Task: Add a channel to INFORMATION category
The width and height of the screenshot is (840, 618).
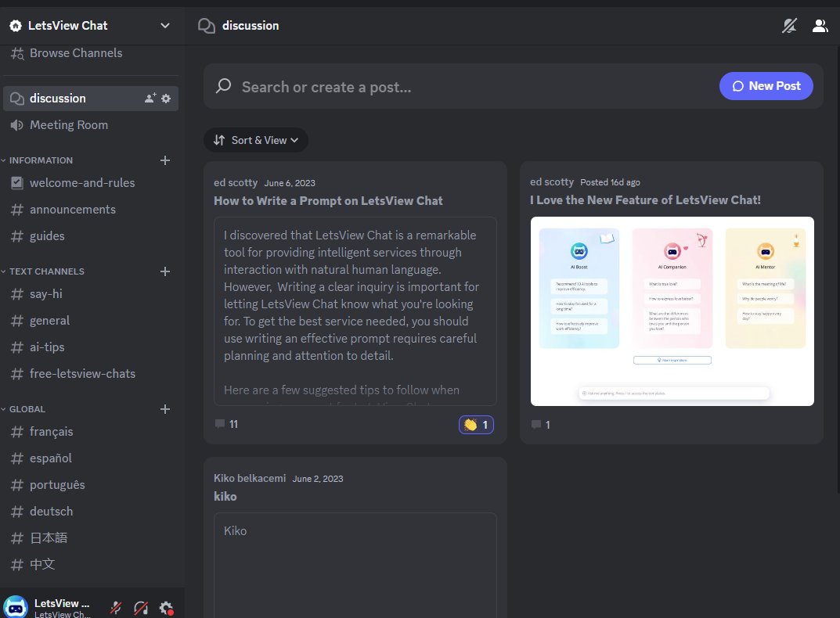Action: click(x=165, y=160)
